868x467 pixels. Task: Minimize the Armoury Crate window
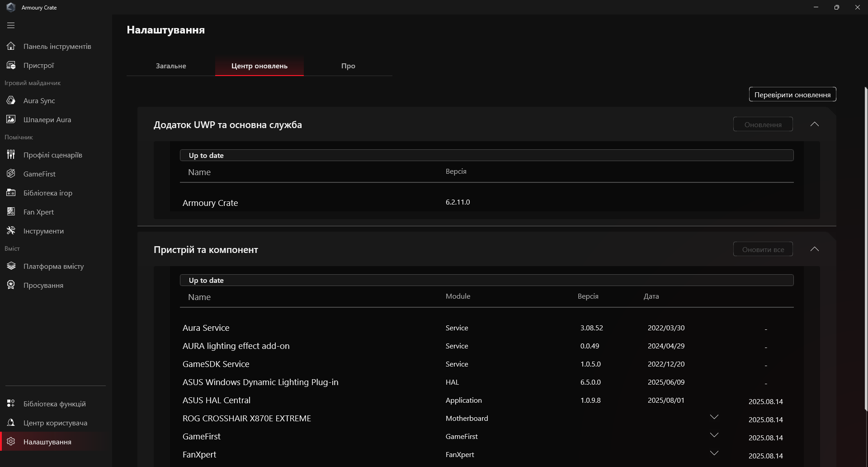(x=816, y=7)
